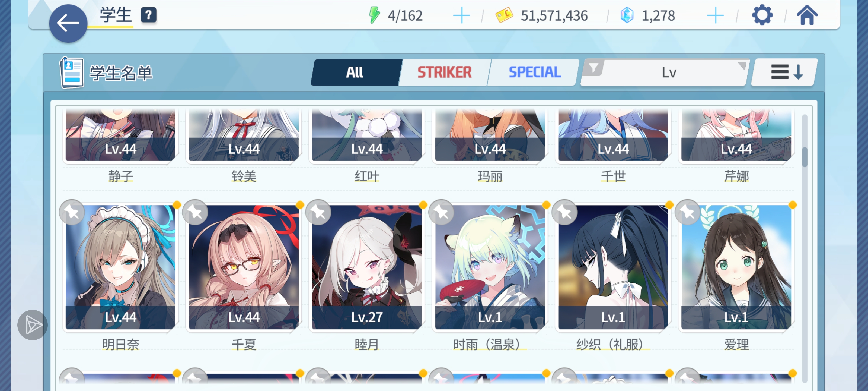Open the student 时雨（温泉）portrait
Viewport: 868px width, 391px height.
click(490, 267)
